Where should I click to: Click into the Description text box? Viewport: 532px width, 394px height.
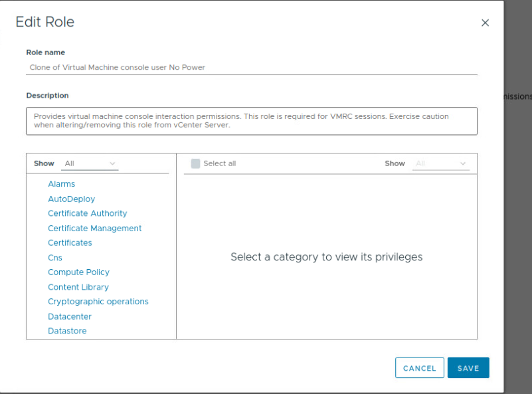(x=251, y=121)
